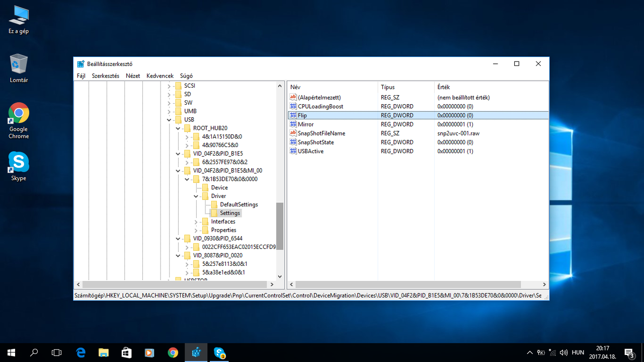Launch Skype from the desktop shortcut
Screen dimensions: 644x362
tap(19, 166)
